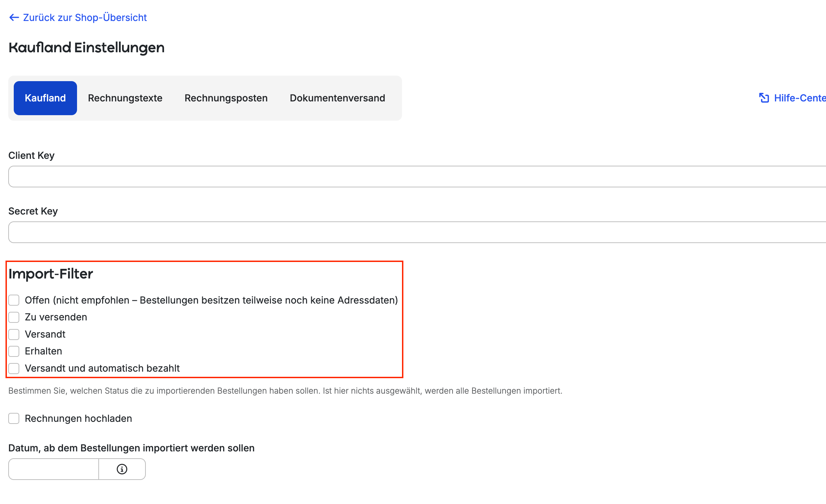Click the info icon beside the date field

point(122,469)
